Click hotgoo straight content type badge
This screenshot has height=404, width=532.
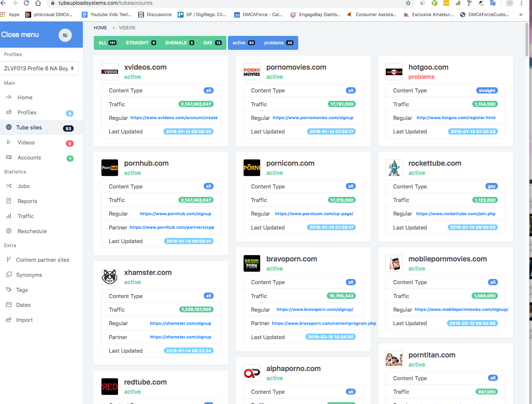[487, 91]
